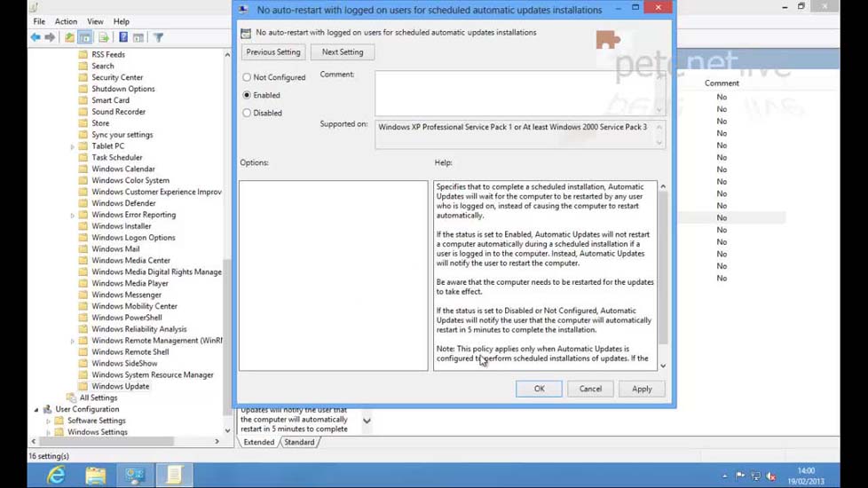Viewport: 868px width, 488px height.
Task: Click the Comment column header
Action: pyautogui.click(x=722, y=83)
